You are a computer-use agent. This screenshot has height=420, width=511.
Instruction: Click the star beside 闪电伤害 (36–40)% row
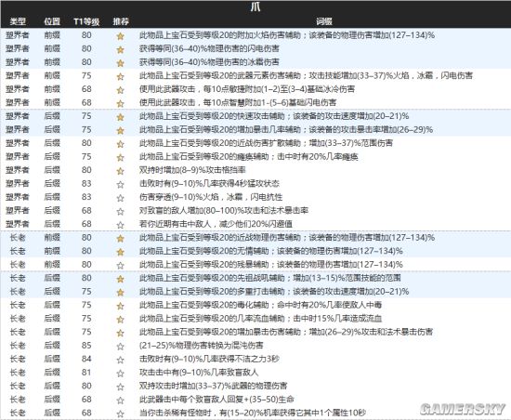tap(120, 49)
